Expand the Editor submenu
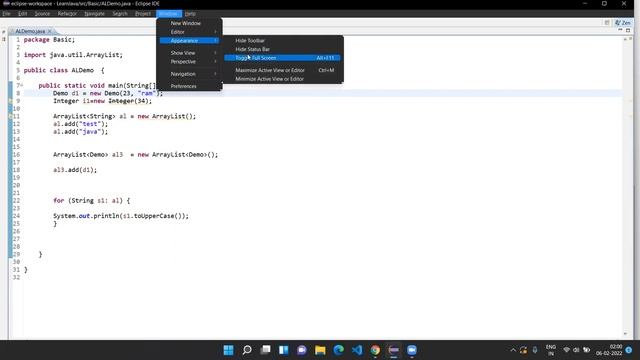 coord(189,32)
